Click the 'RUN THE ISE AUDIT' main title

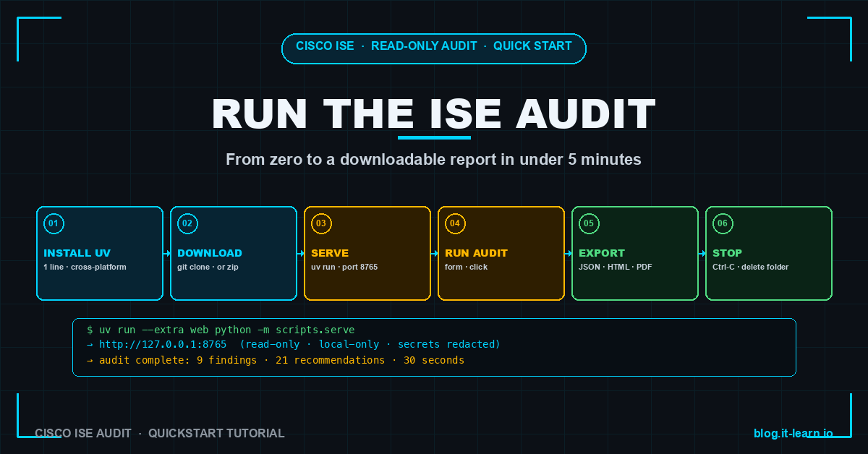coord(434,113)
